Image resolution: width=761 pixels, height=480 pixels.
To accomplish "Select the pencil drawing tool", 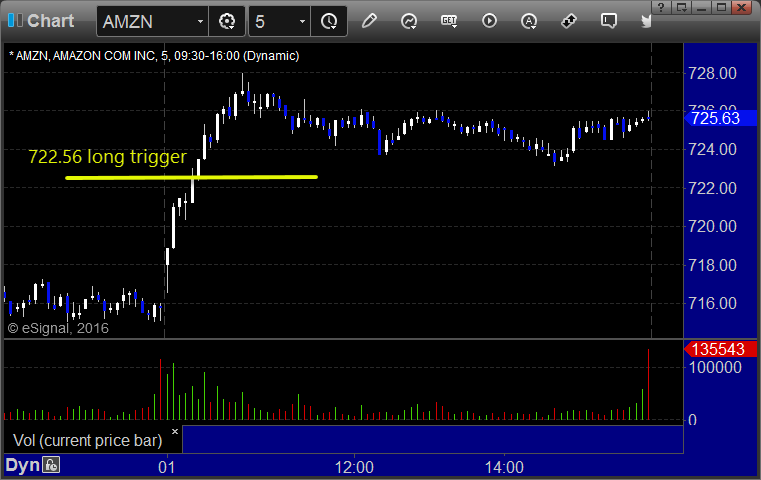I will [369, 21].
